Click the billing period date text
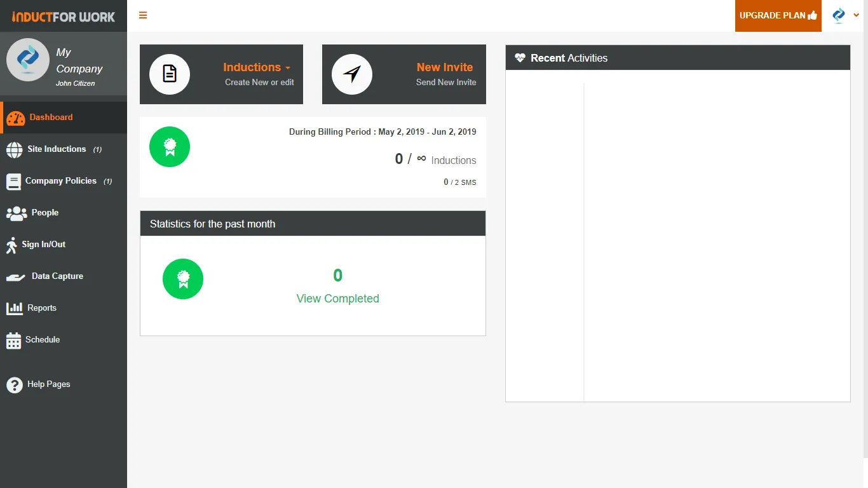This screenshot has height=488, width=868. click(x=383, y=132)
